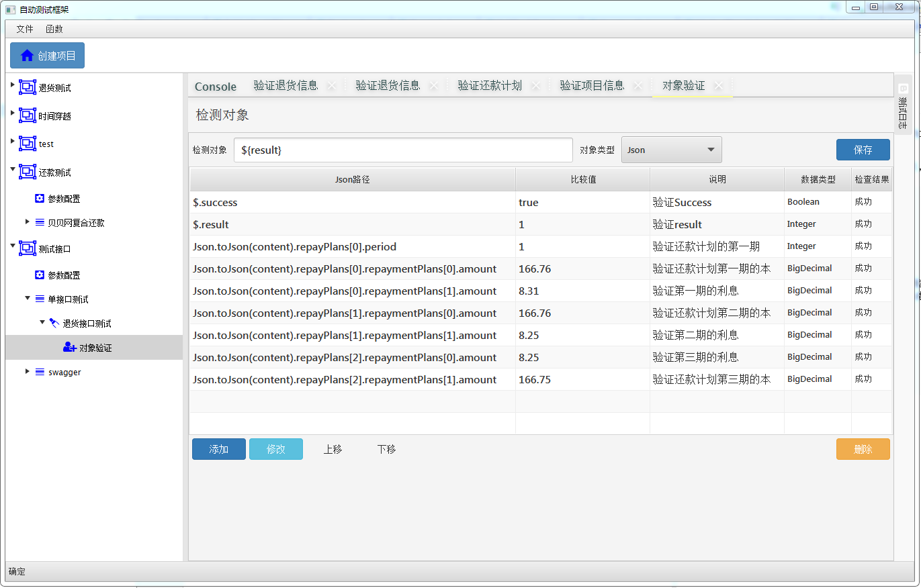
Task: Expand the 退货测试 tree node
Action: tap(13, 85)
